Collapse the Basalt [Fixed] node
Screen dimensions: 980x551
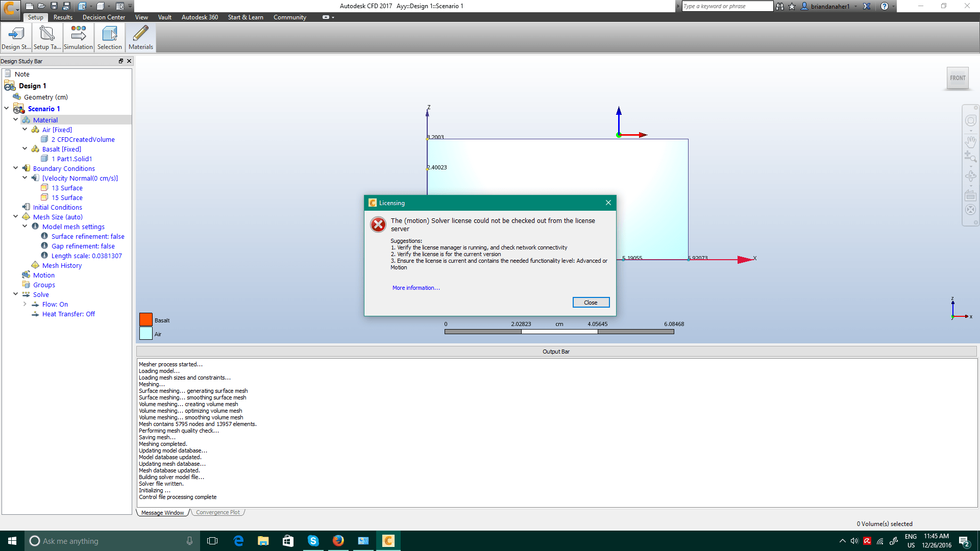click(x=24, y=148)
